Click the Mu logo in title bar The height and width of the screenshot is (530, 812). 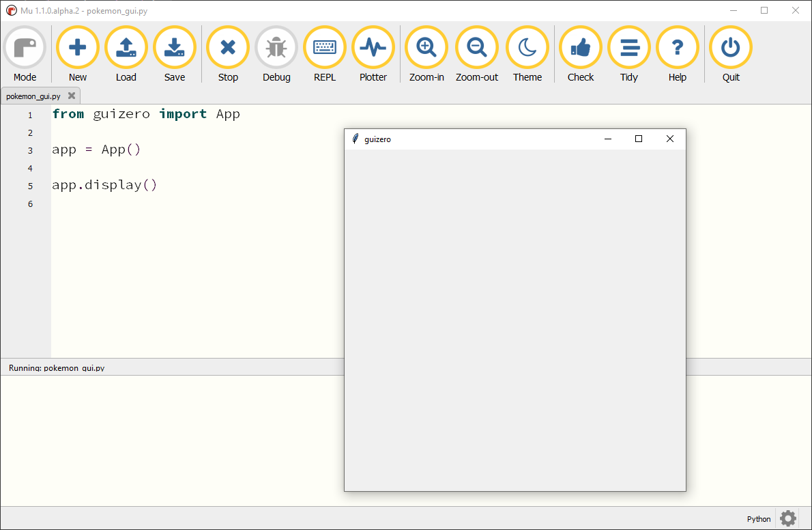(x=11, y=10)
